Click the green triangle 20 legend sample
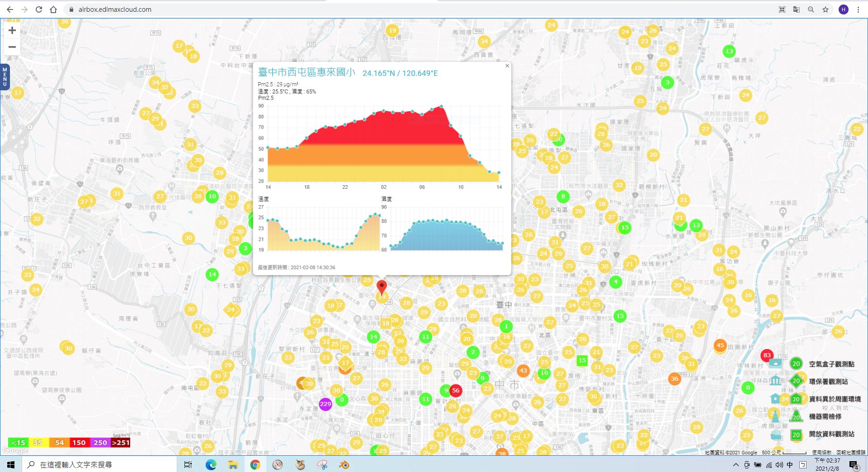The image size is (868, 472). 796,416
